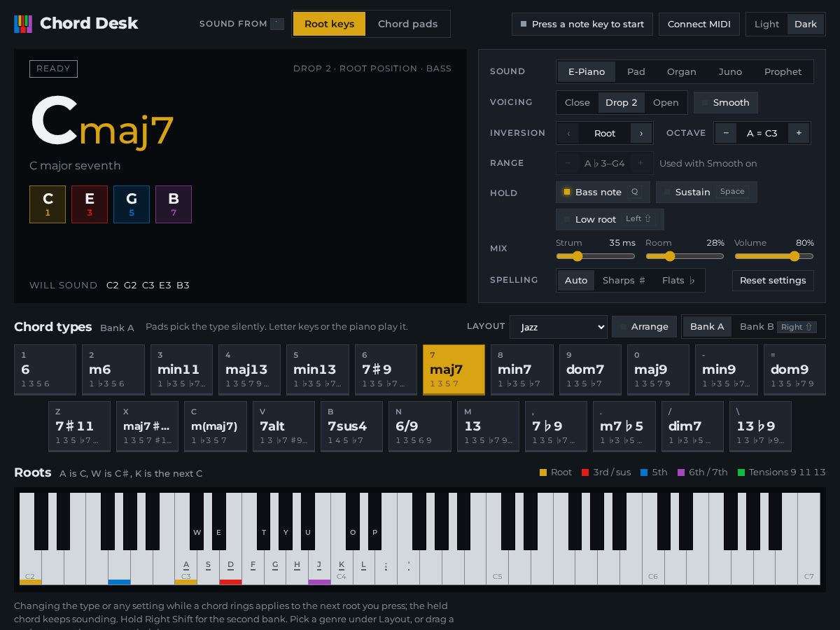Click the B seventh note chip

click(174, 204)
